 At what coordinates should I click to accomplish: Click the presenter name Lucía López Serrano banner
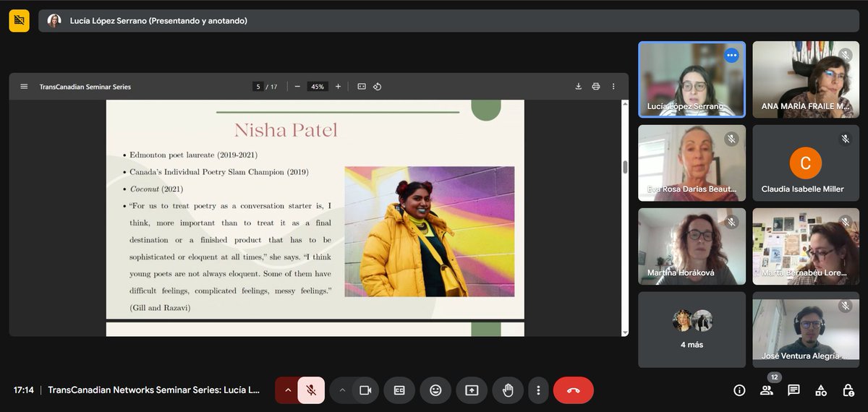tap(158, 21)
